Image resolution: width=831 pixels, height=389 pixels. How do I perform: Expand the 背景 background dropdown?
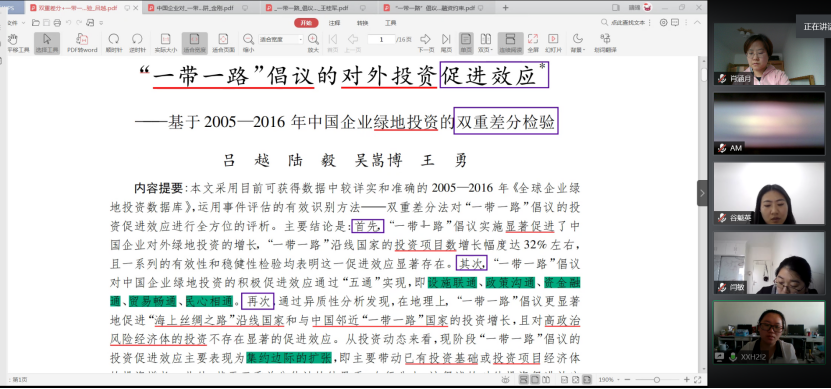[578, 42]
